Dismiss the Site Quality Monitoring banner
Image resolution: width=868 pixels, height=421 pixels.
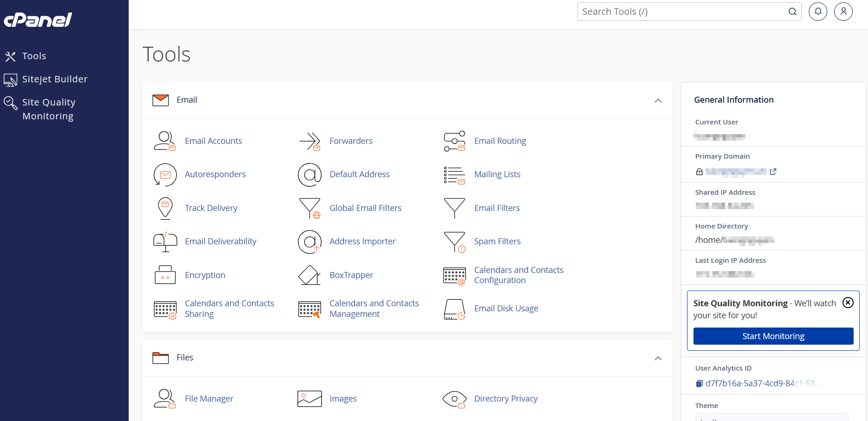tap(848, 303)
